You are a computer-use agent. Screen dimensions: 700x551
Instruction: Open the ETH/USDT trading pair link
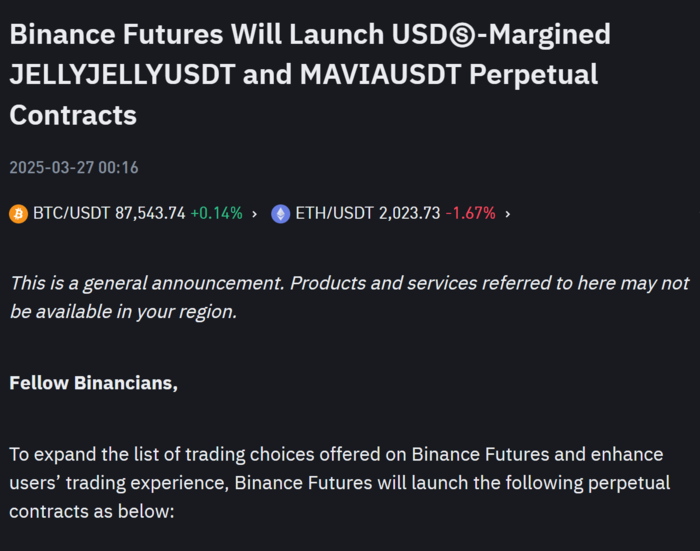(334, 213)
